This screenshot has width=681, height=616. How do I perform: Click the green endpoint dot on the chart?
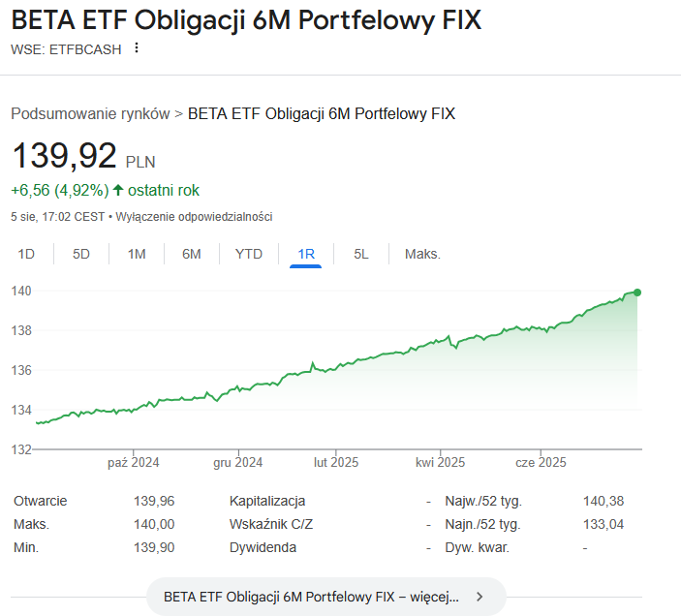pos(636,292)
